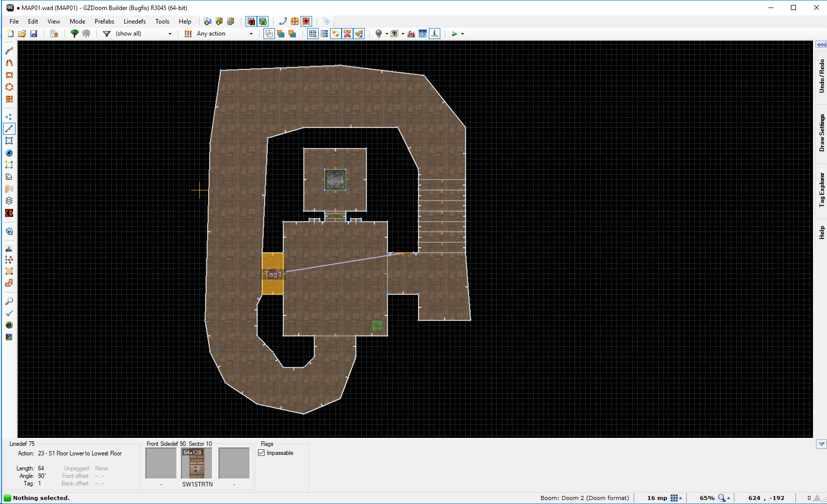The image size is (827, 504).
Task: Save the current map
Action: (x=34, y=34)
